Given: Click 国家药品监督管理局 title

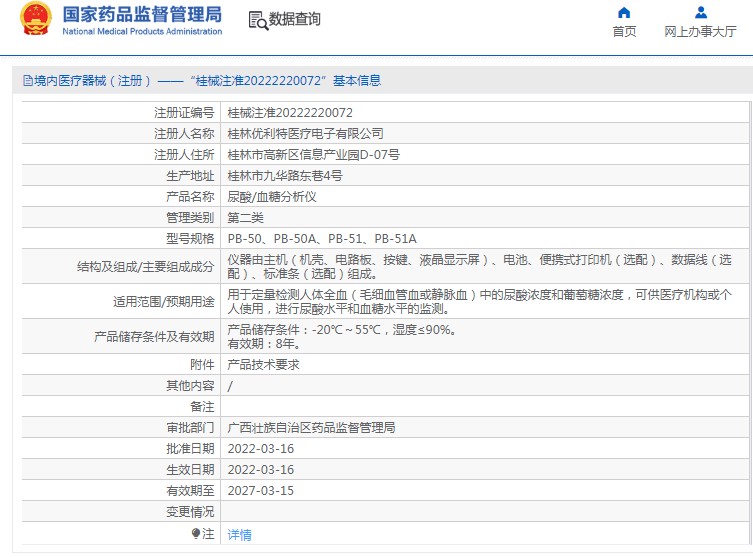Looking at the screenshot, I should [142, 14].
